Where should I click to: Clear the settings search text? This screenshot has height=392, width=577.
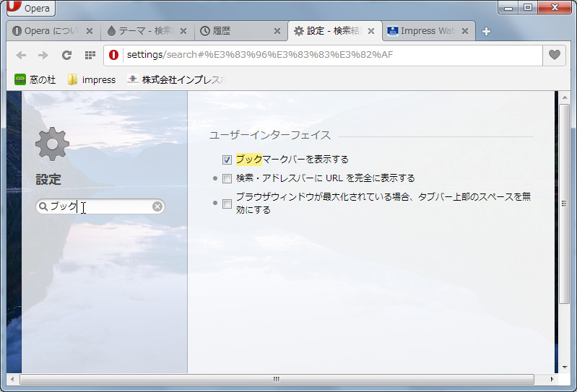pos(157,206)
